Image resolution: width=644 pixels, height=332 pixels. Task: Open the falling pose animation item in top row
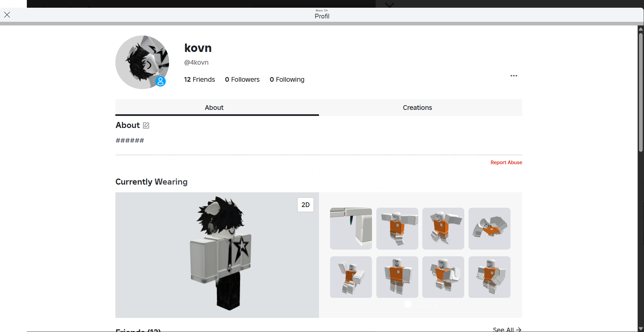click(489, 228)
